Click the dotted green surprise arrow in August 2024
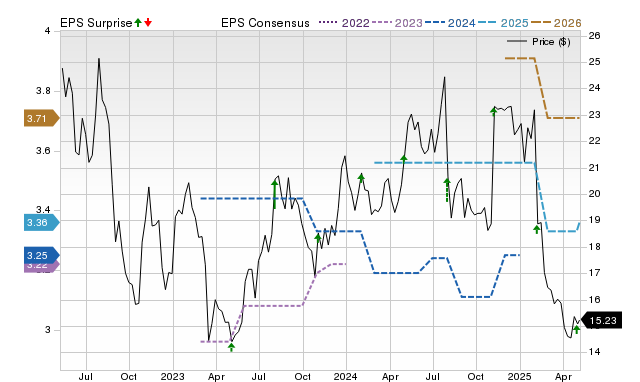Image resolution: width=640 pixels, height=382 pixels. pyautogui.click(x=447, y=190)
